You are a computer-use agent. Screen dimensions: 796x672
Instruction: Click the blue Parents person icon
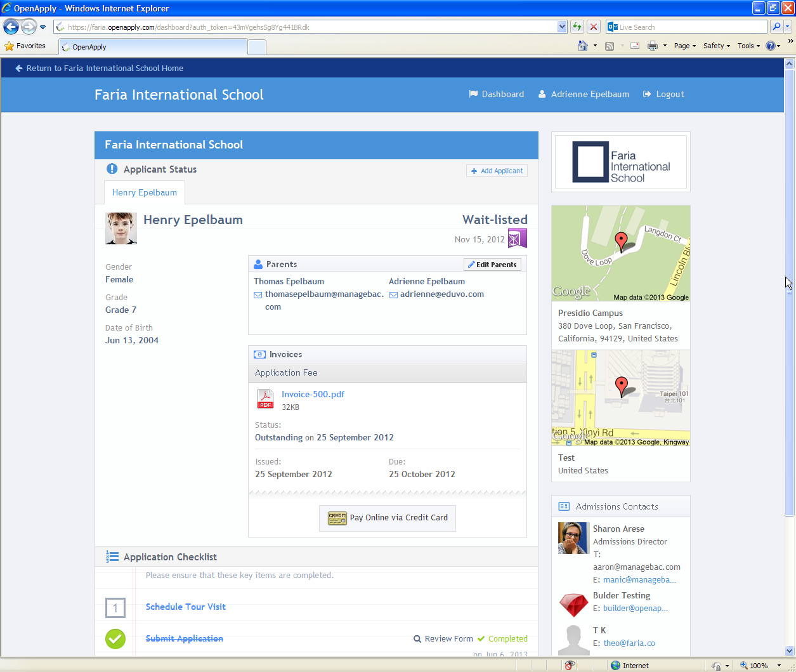258,264
